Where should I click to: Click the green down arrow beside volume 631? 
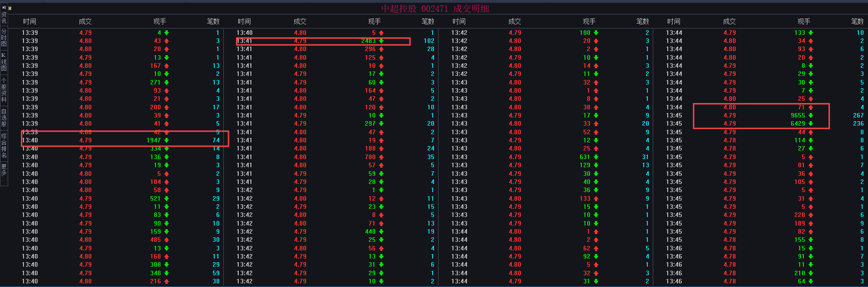pyautogui.click(x=596, y=157)
